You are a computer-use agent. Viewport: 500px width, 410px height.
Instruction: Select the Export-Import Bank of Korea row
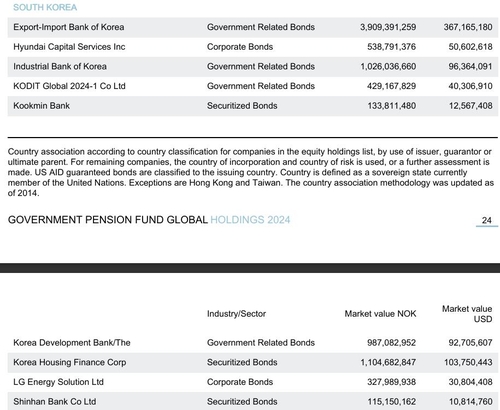253,27
